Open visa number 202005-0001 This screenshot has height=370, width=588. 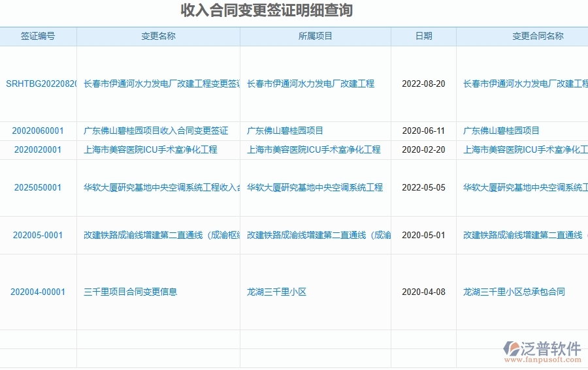[38, 235]
